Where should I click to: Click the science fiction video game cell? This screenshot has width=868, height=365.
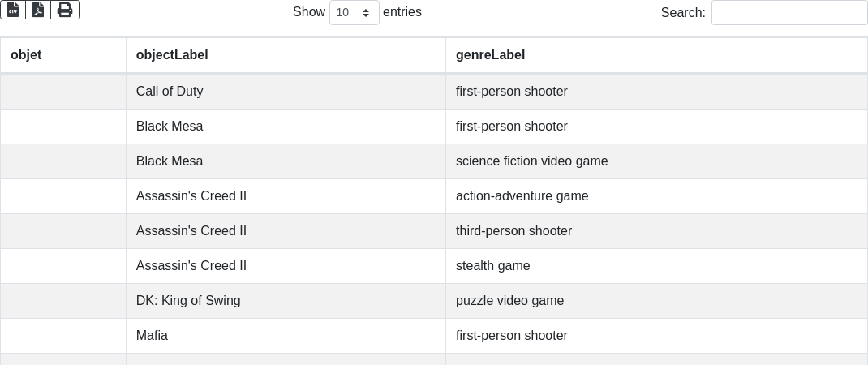(x=531, y=161)
